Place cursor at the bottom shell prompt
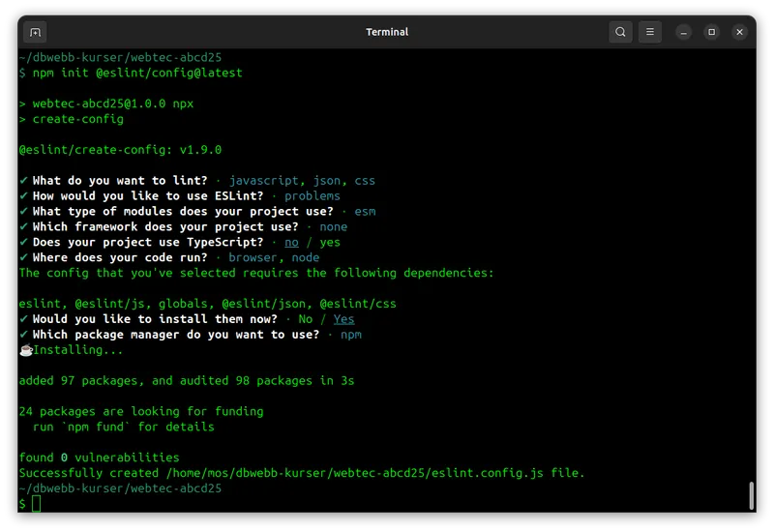This screenshot has width=774, height=532. 37,504
